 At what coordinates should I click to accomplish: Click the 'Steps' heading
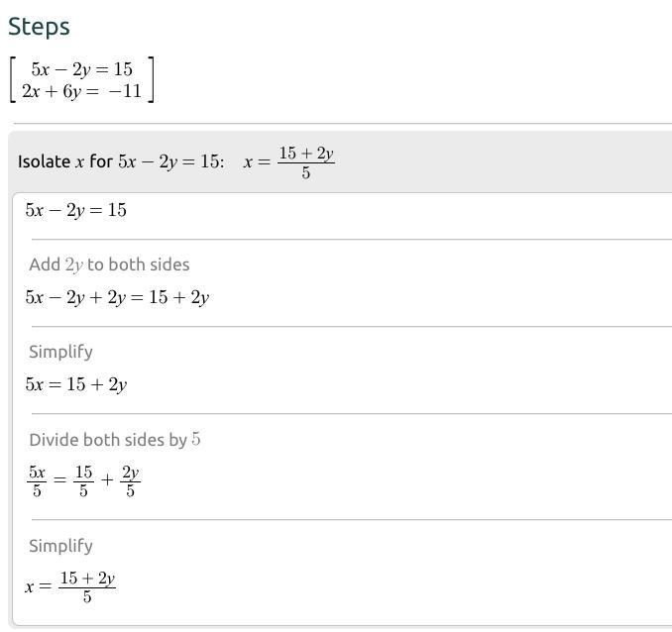[39, 27]
